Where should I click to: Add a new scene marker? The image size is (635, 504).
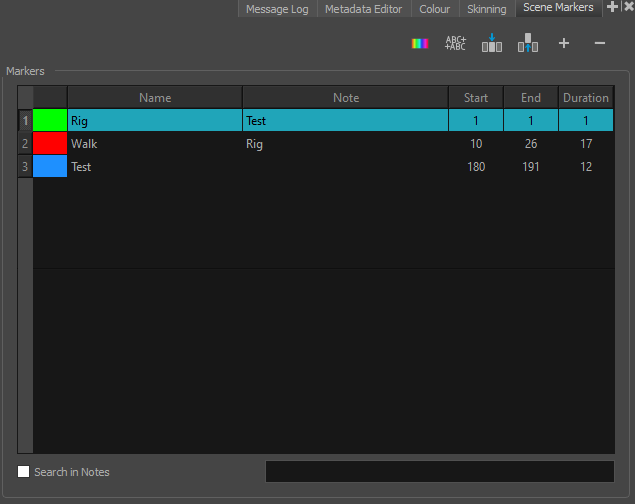564,43
